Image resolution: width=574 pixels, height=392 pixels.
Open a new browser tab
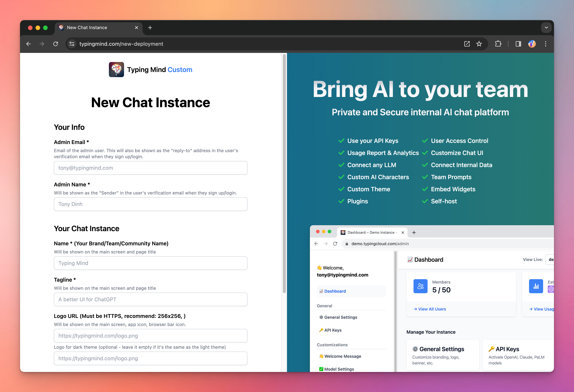[x=150, y=28]
